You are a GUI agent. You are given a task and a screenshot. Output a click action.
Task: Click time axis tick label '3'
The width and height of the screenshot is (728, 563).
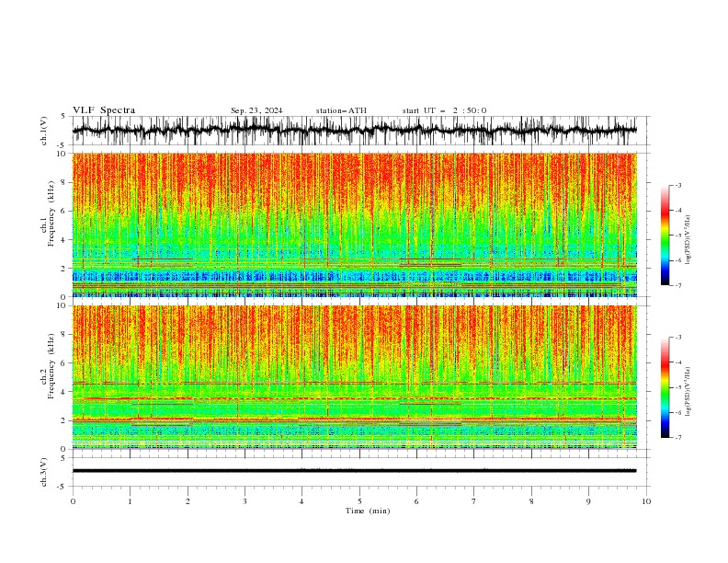(245, 501)
